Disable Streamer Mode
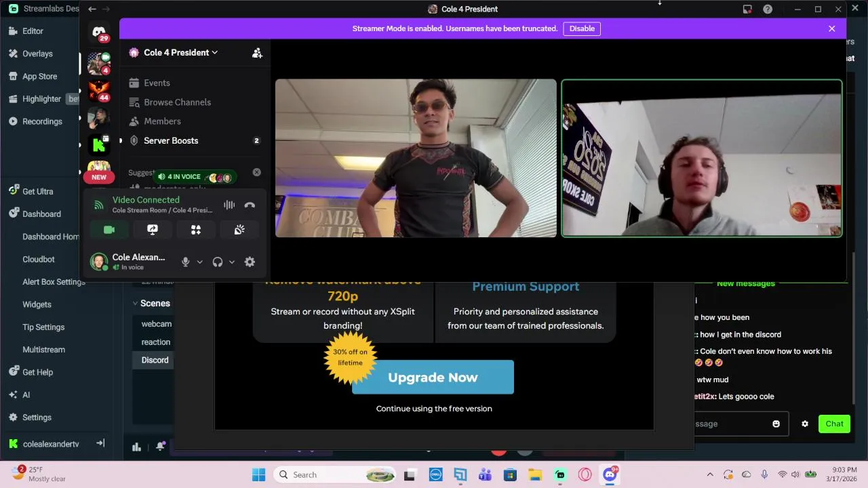 pos(582,28)
